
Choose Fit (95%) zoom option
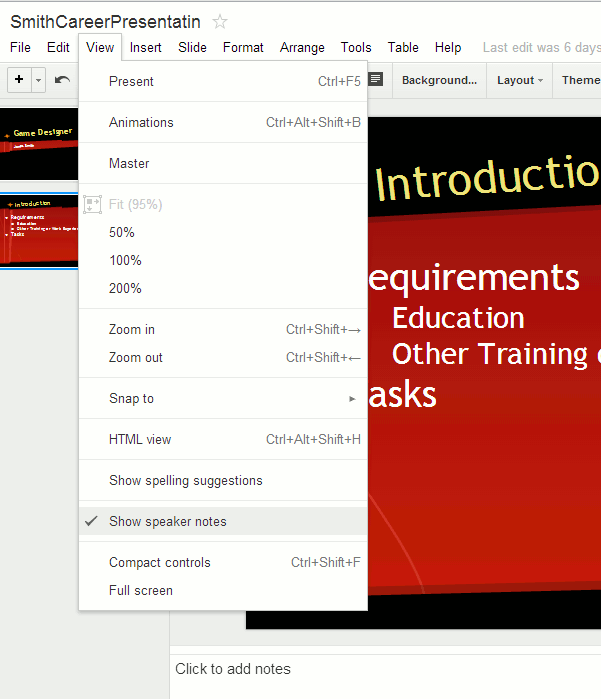[x=223, y=205]
